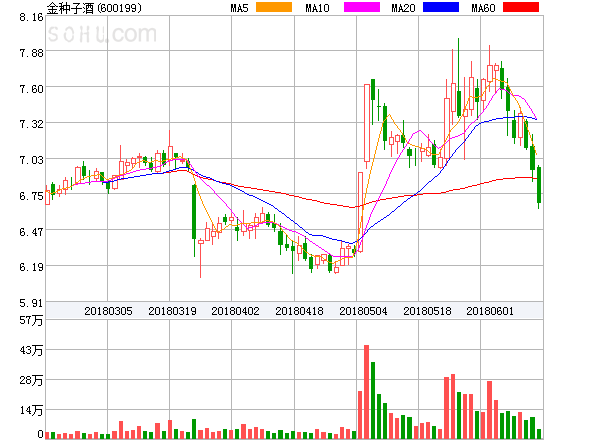Click the 20180518 date label
Viewport: 600px width, 440px height.
click(427, 311)
